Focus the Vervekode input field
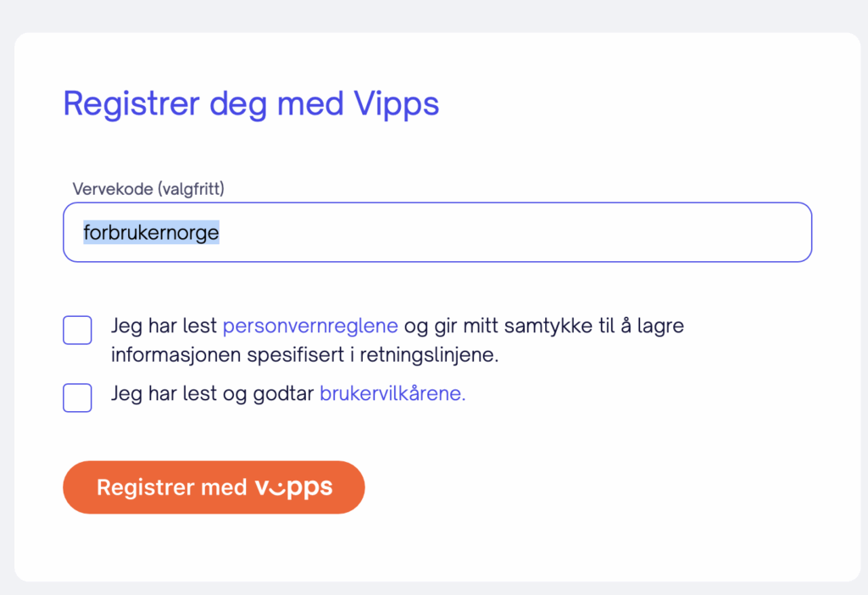The height and width of the screenshot is (595, 868). 437,232
